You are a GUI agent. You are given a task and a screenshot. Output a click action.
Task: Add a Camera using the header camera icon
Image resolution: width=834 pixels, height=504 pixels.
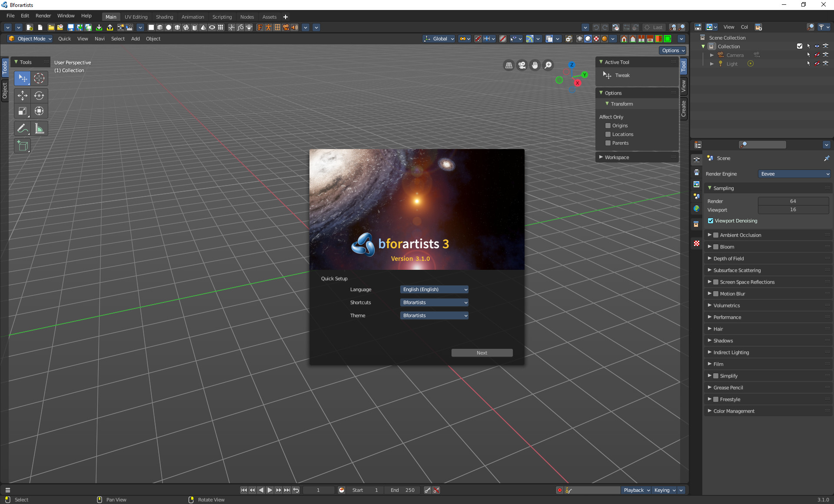(x=286, y=27)
